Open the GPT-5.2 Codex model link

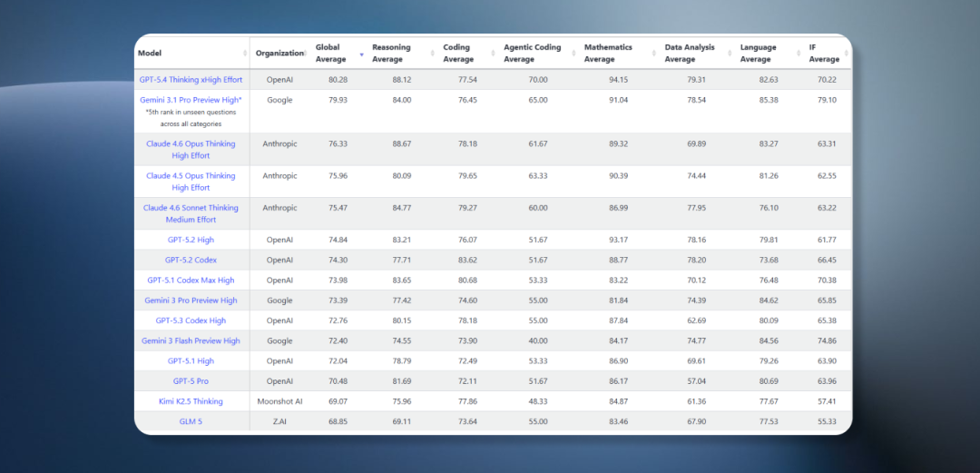point(191,260)
